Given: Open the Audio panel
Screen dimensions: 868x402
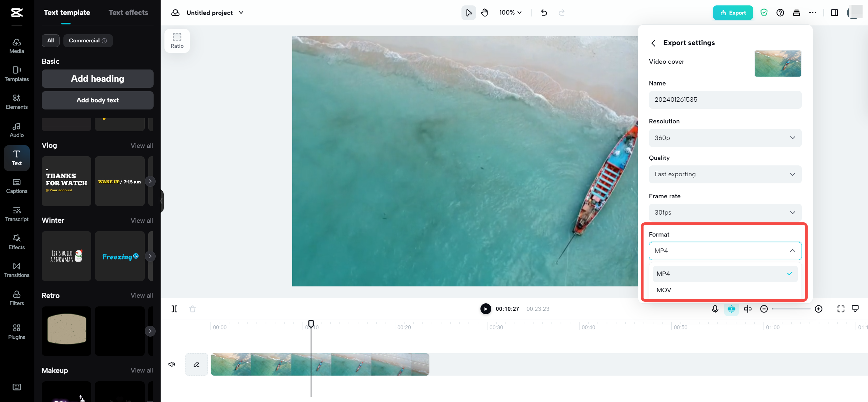Looking at the screenshot, I should click(x=16, y=130).
